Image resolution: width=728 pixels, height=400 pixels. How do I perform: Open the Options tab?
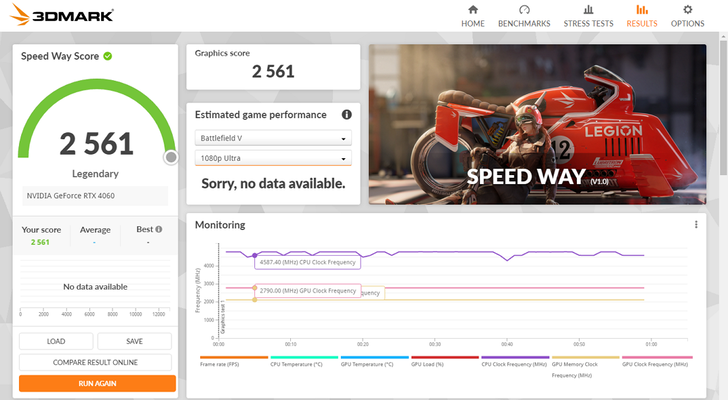[687, 16]
